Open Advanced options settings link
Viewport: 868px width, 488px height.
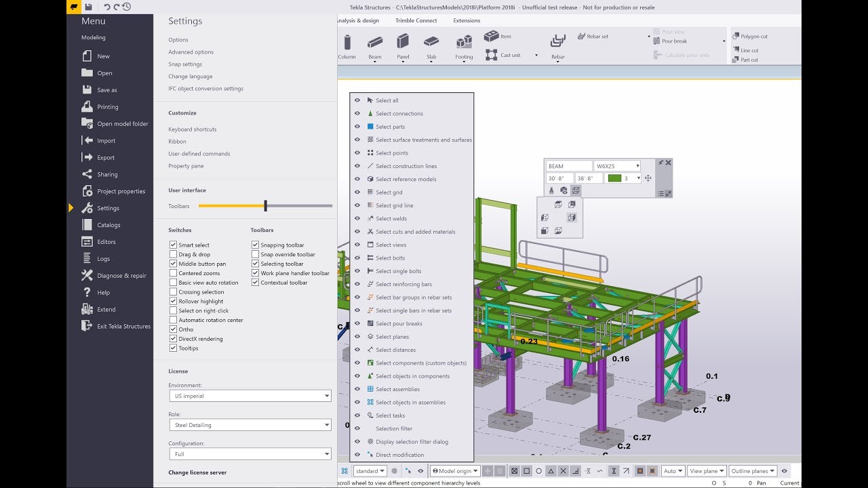click(191, 52)
